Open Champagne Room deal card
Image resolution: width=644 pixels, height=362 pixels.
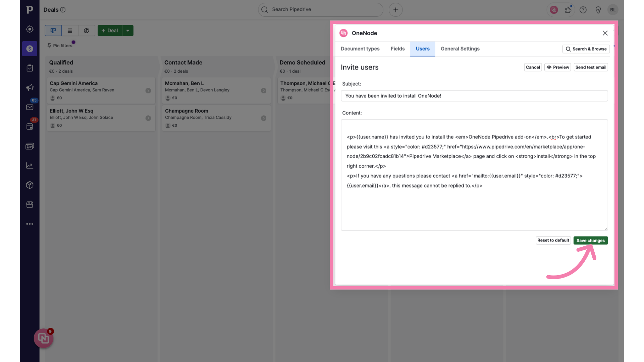[216, 118]
